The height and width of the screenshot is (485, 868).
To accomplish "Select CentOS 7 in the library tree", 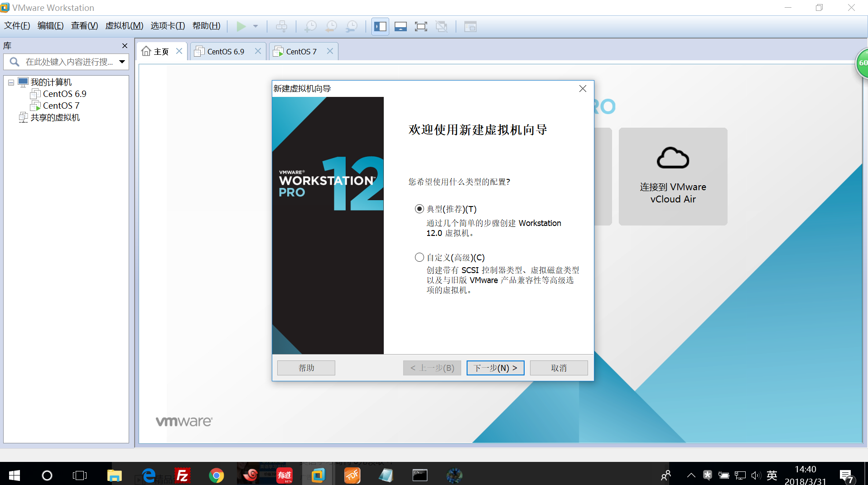I will click(x=61, y=106).
